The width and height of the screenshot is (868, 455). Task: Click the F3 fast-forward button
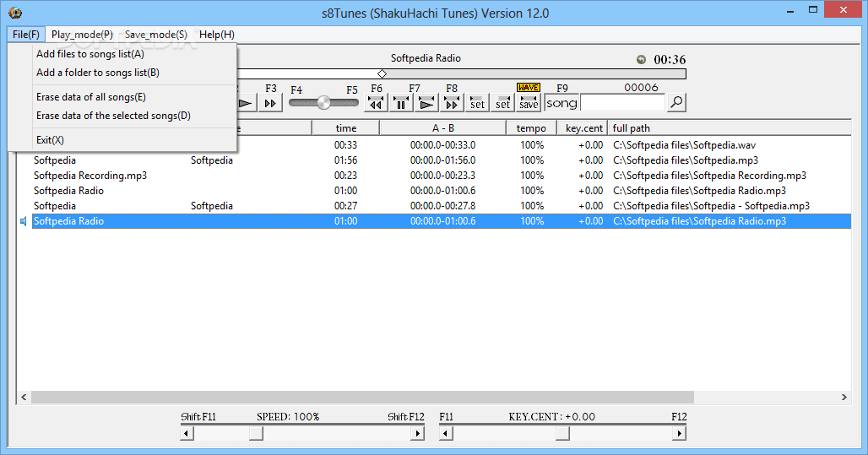point(270,103)
